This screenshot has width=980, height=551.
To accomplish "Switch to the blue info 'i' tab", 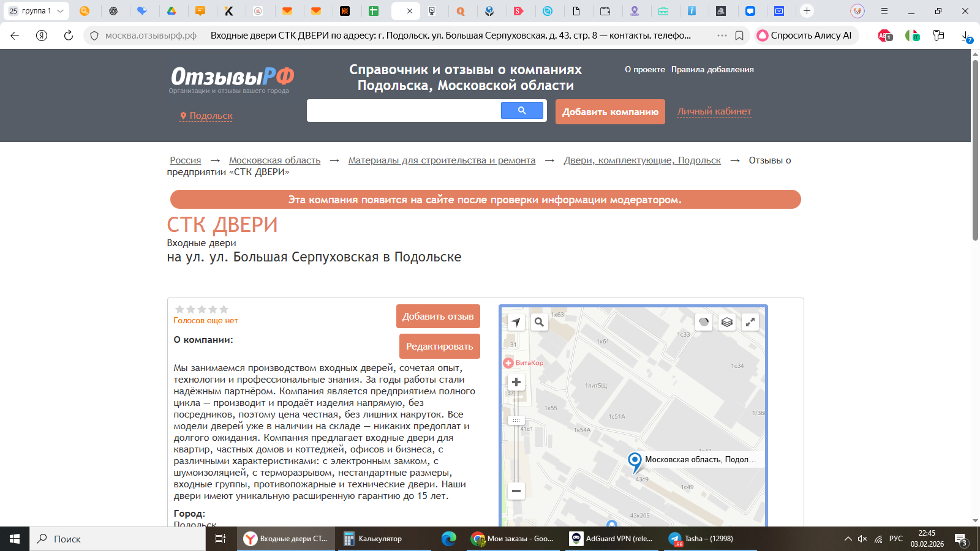I will (x=692, y=11).
